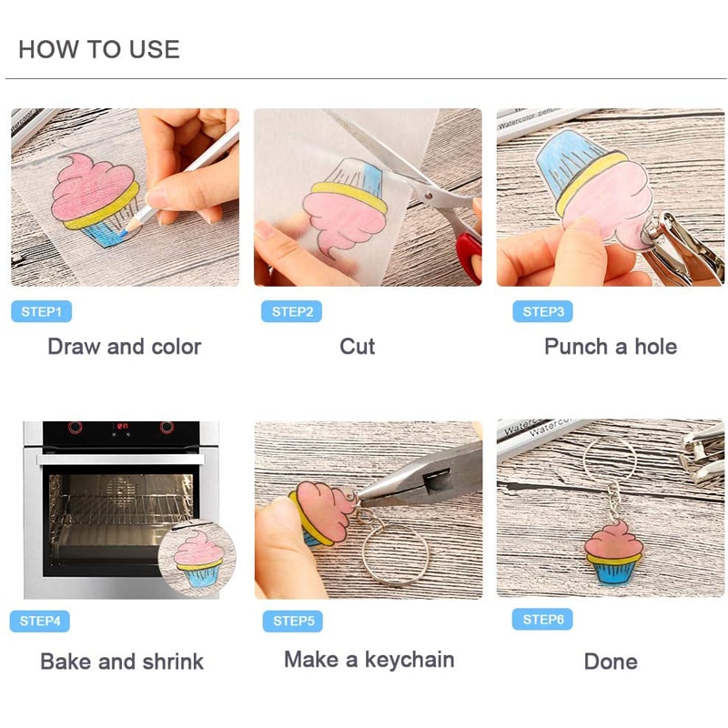Open the scissors cutting photo
Viewport: 728px width, 728px height.
368,197
